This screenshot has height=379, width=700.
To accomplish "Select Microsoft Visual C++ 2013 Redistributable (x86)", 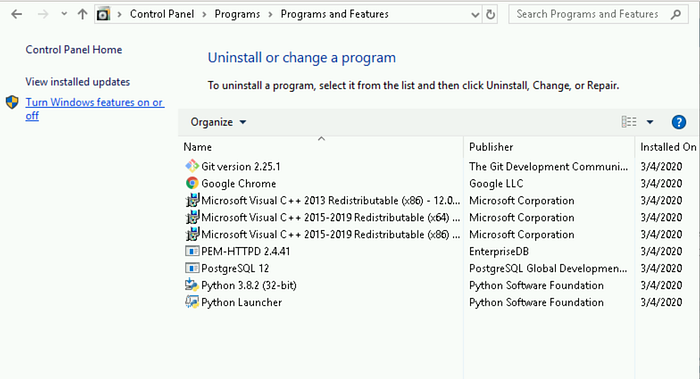I will click(x=330, y=200).
